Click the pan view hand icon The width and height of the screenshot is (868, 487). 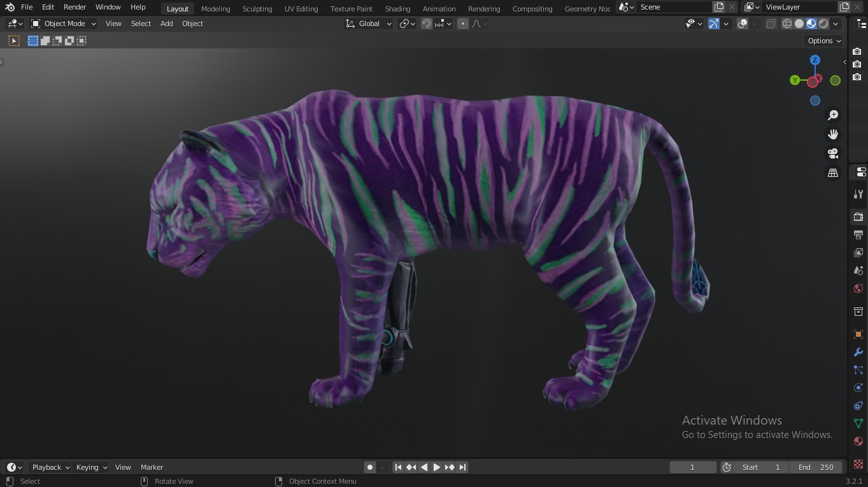click(832, 134)
